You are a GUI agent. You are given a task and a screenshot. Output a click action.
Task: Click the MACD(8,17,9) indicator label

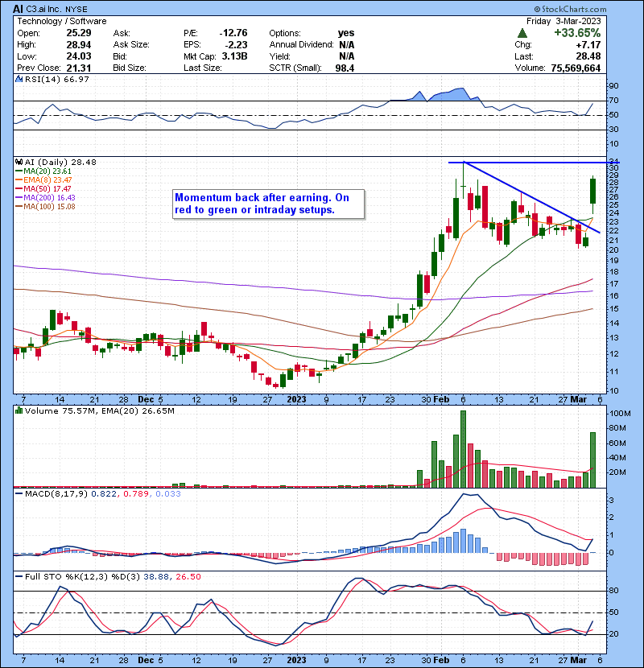pyautogui.click(x=56, y=493)
